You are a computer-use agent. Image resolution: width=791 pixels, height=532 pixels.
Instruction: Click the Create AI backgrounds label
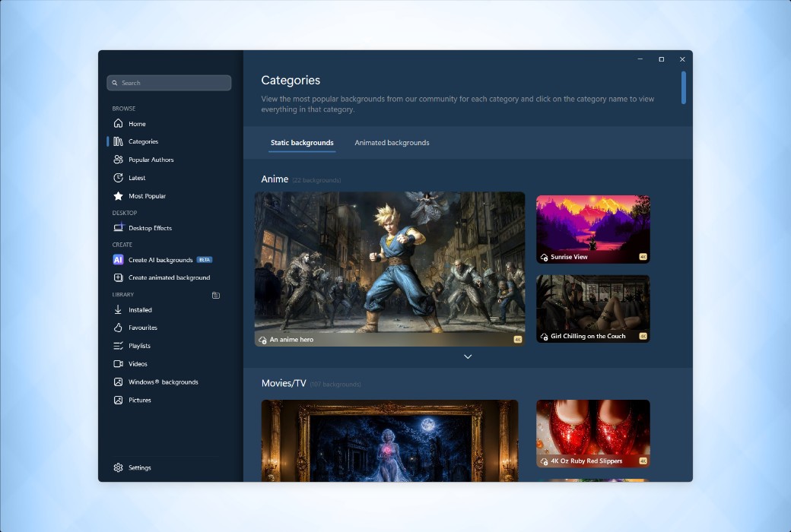pos(160,260)
